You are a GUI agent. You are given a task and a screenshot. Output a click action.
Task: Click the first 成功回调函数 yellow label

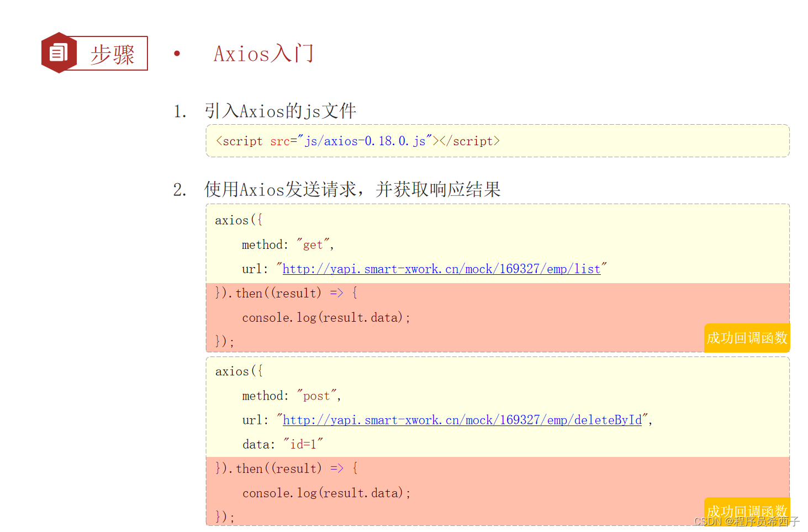[x=747, y=338]
